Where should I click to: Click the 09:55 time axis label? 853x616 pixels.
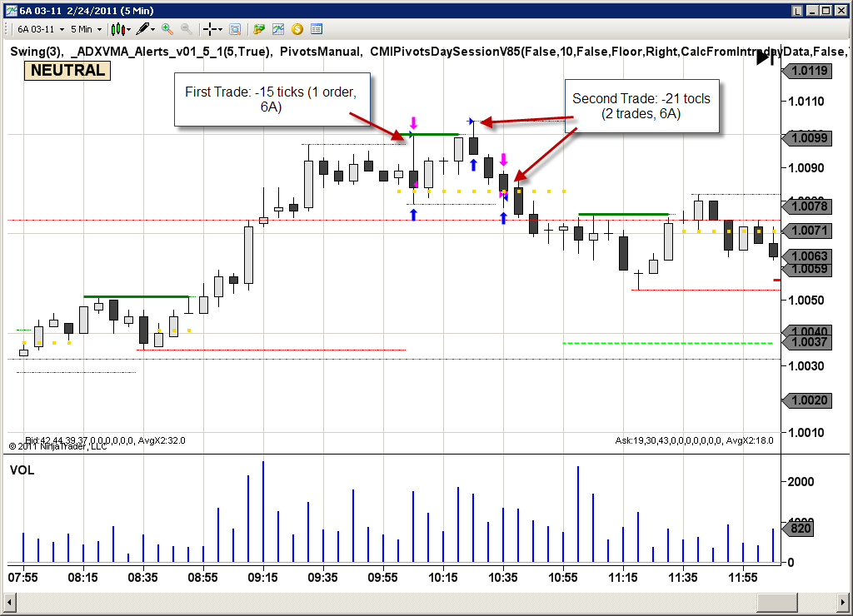pos(382,578)
